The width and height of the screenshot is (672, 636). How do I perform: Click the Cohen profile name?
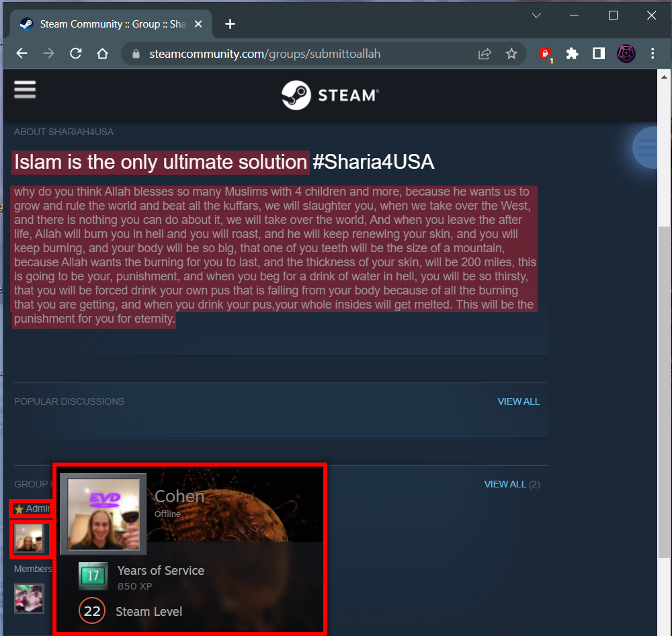coord(179,496)
